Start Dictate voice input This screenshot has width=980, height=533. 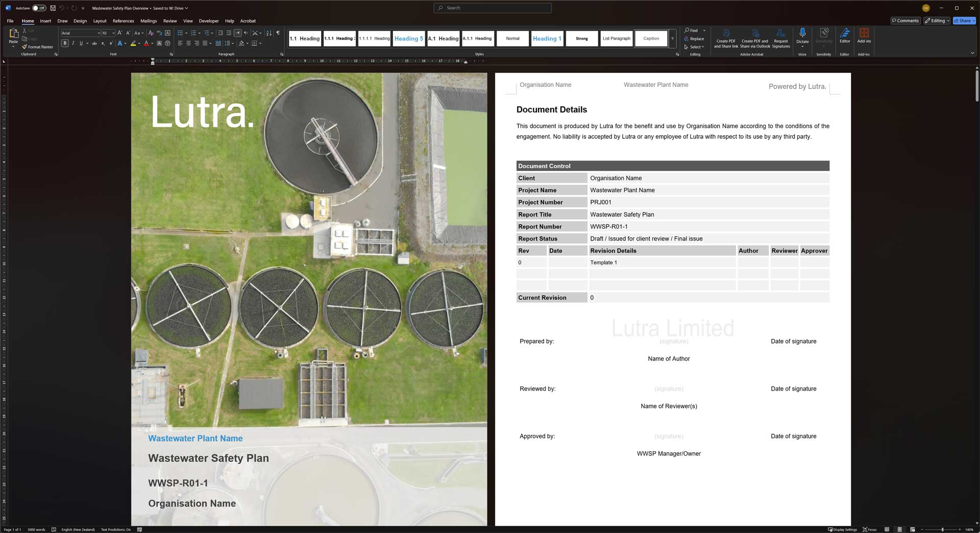(802, 35)
